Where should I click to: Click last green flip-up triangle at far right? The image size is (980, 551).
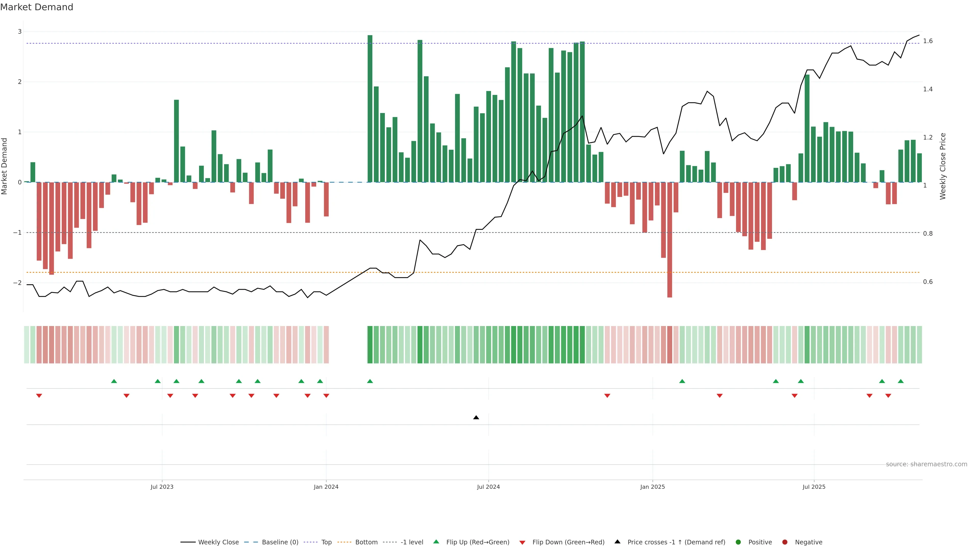[900, 381]
